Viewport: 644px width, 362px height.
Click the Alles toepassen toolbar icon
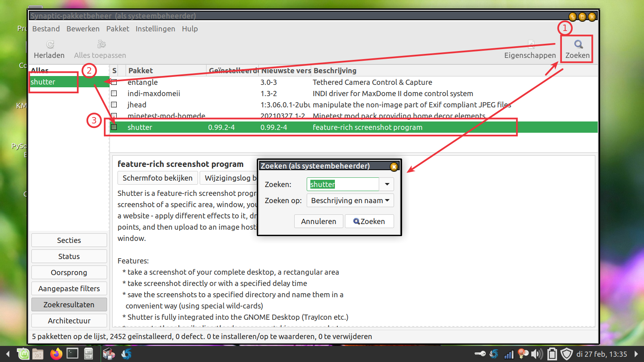[101, 44]
